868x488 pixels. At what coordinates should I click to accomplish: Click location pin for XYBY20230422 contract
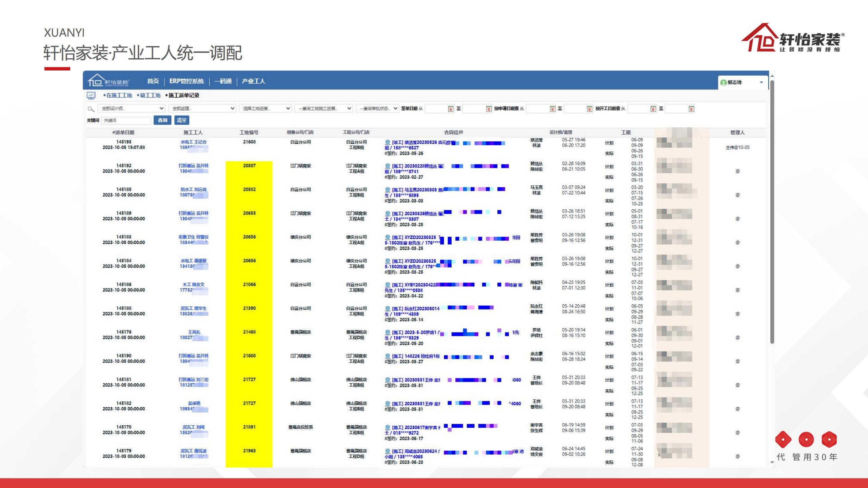(x=388, y=285)
